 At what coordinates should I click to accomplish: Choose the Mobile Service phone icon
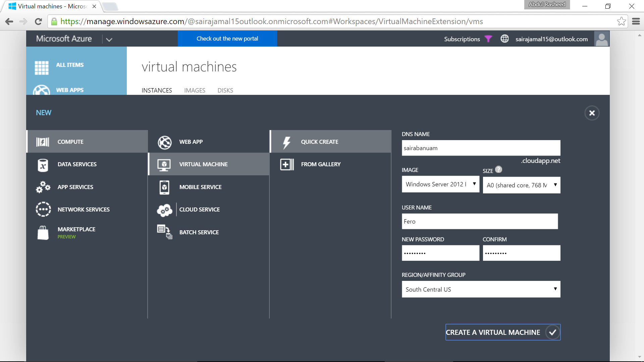tap(164, 187)
